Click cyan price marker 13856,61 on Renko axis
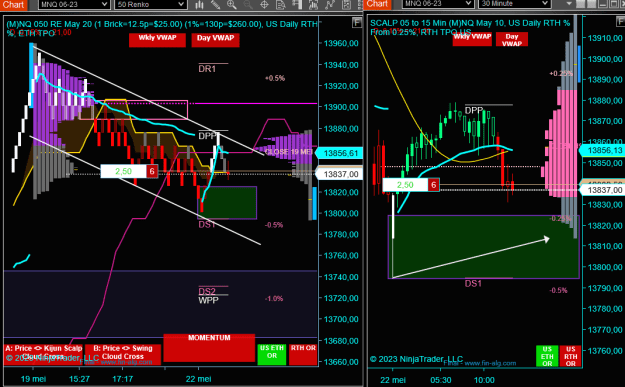Image resolution: width=625 pixels, height=387 pixels. (339, 153)
